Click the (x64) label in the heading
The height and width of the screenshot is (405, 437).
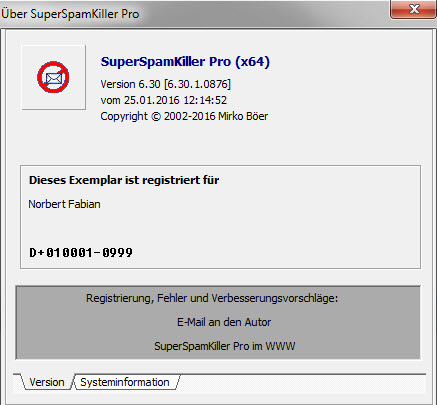pyautogui.click(x=253, y=62)
